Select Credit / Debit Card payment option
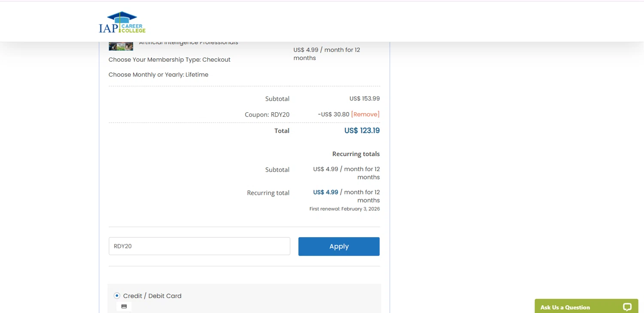The image size is (644, 313). coord(117,296)
